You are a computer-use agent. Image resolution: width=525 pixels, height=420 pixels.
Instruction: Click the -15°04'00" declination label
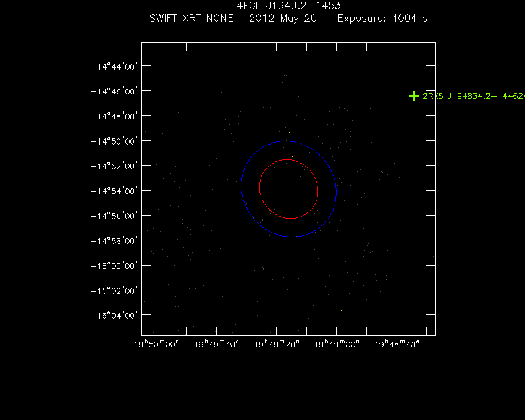click(x=115, y=315)
